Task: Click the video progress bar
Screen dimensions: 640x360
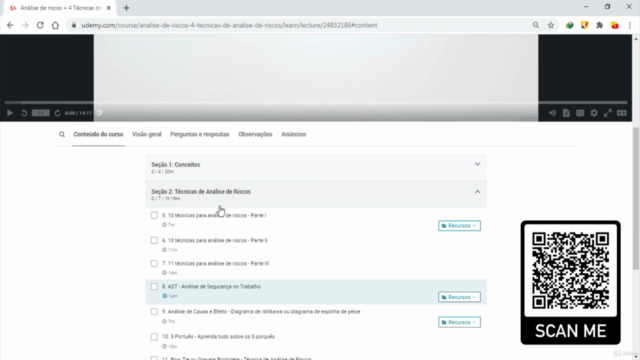Action: click(316, 102)
